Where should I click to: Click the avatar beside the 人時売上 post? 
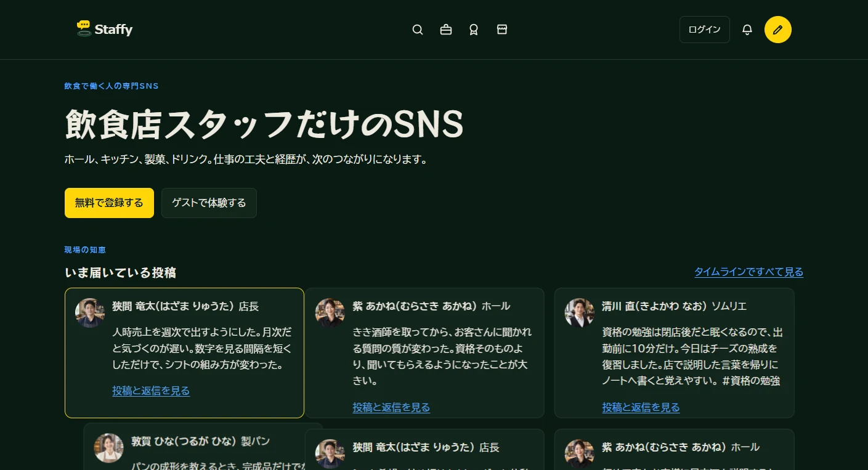pos(90,313)
